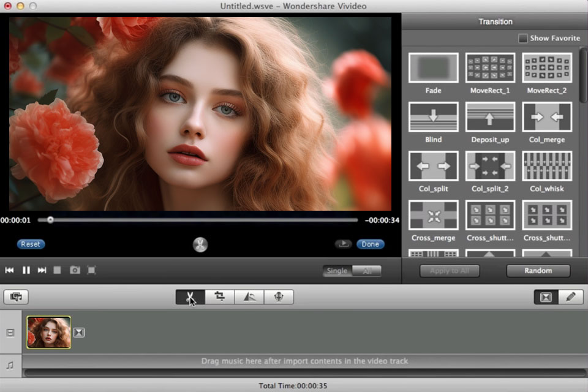Choose the Col_whisk transition
The image size is (588, 392).
click(547, 166)
